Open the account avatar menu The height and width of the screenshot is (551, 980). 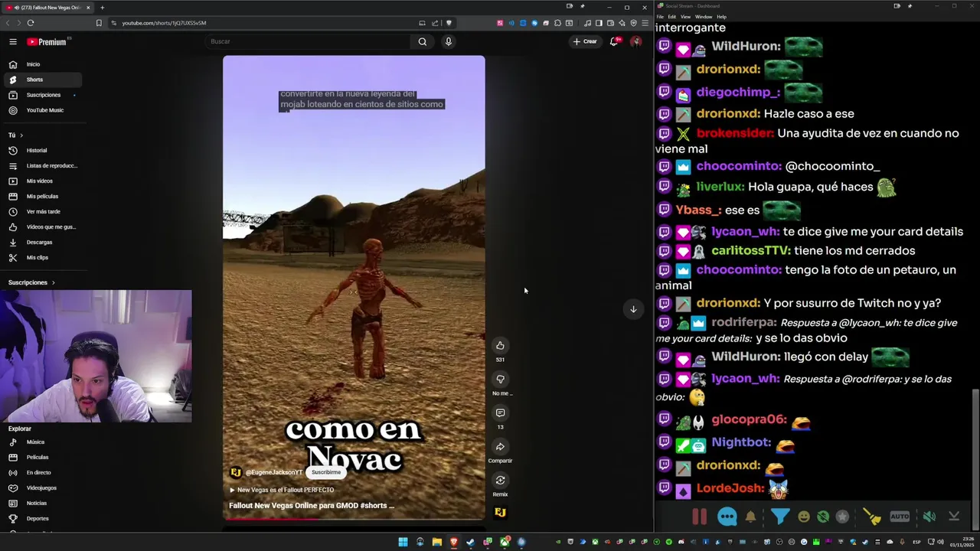635,41
